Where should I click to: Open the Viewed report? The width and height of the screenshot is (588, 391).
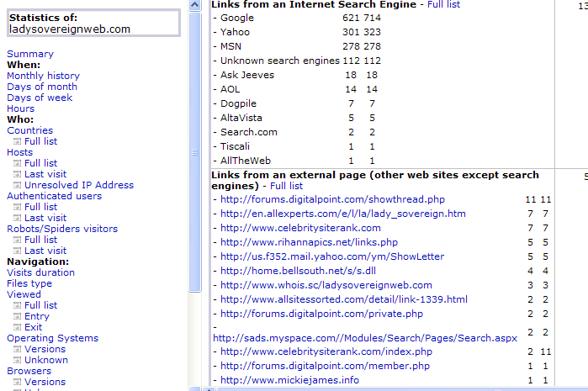(24, 294)
